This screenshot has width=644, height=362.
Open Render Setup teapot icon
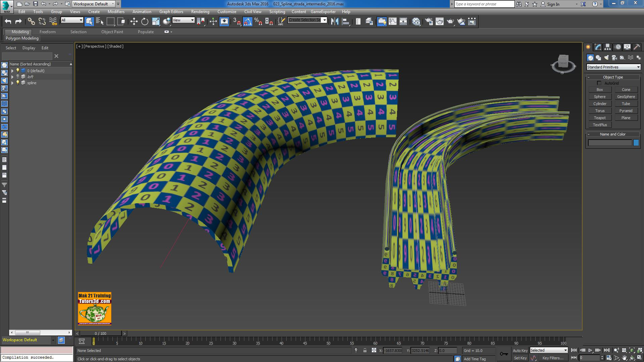429,21
